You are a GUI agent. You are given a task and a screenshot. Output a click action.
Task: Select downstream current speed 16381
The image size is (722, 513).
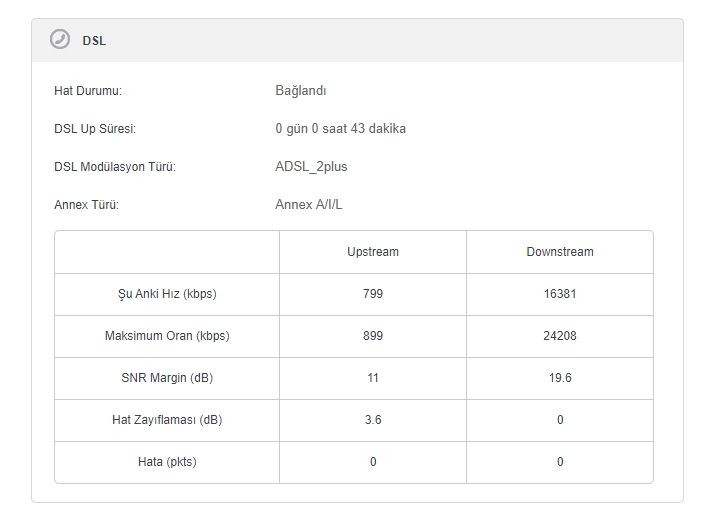coord(560,294)
